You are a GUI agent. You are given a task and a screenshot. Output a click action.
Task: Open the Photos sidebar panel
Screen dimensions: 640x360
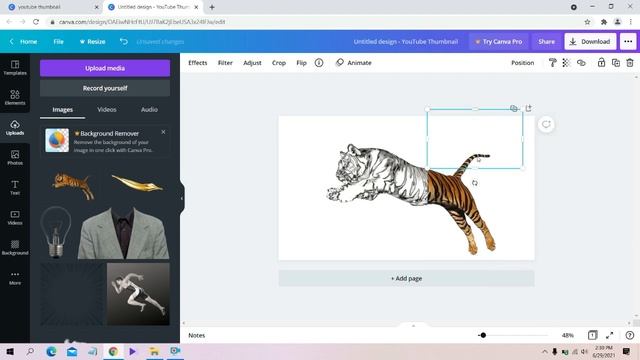tap(15, 158)
